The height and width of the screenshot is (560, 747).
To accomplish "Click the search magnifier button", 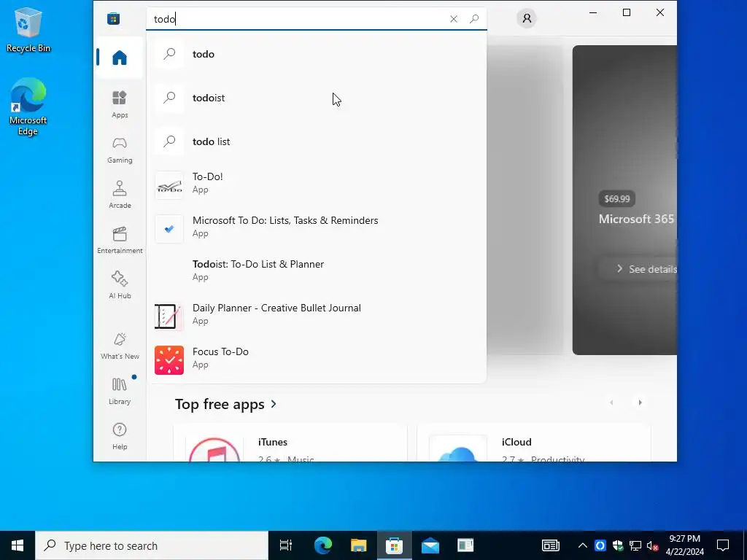I will tap(474, 19).
